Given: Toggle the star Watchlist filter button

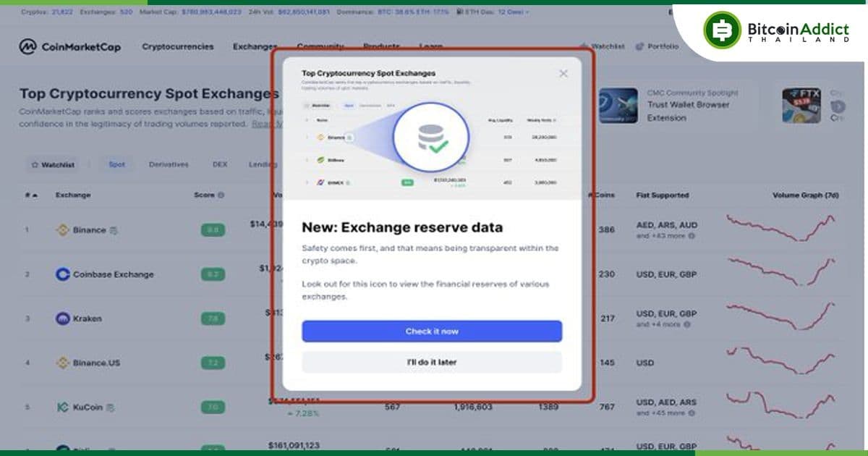Looking at the screenshot, I should coord(53,165).
